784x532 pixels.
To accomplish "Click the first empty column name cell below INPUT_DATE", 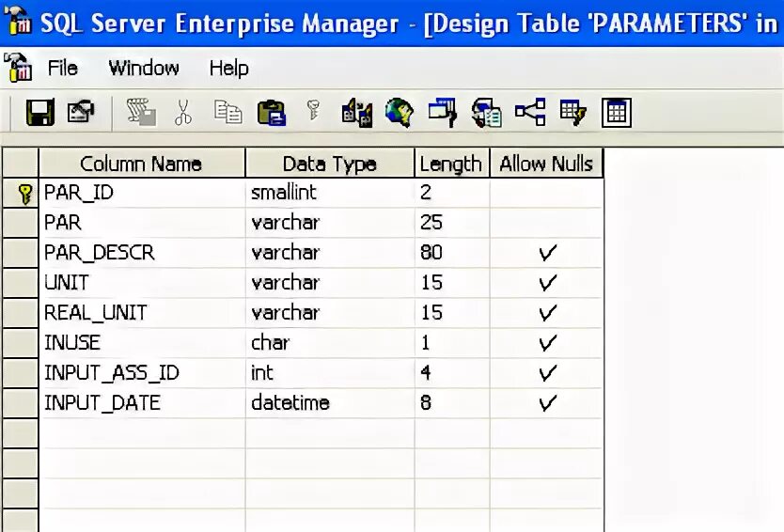I will (x=142, y=432).
